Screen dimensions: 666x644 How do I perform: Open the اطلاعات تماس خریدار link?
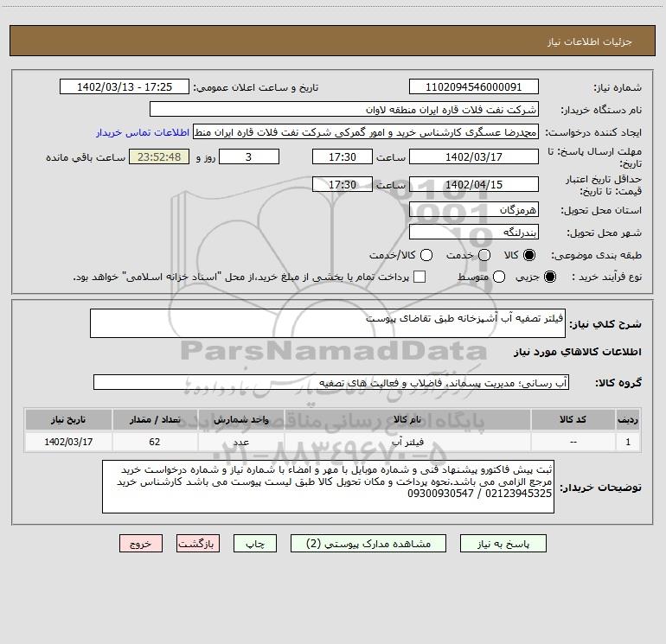tap(143, 132)
